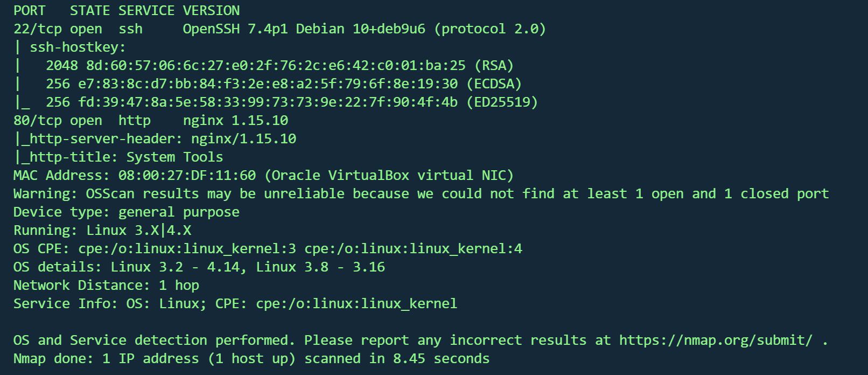Screen dimensions: 868x375
Task: Click the Running Linux 3.X|4.X text
Action: coord(102,231)
